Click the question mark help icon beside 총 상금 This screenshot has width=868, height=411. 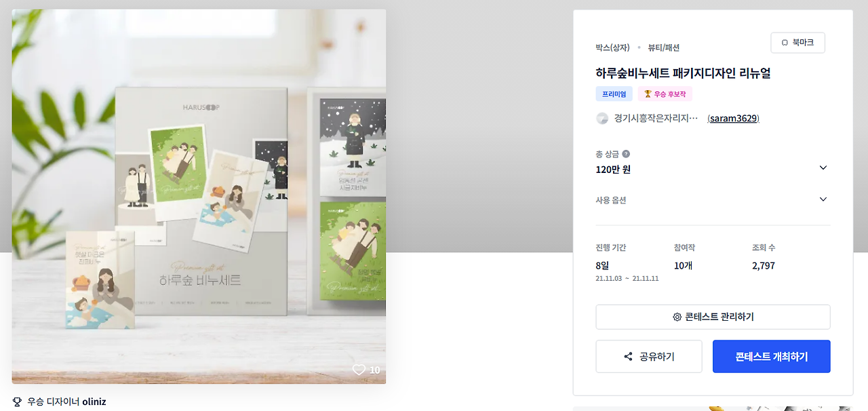pyautogui.click(x=626, y=154)
